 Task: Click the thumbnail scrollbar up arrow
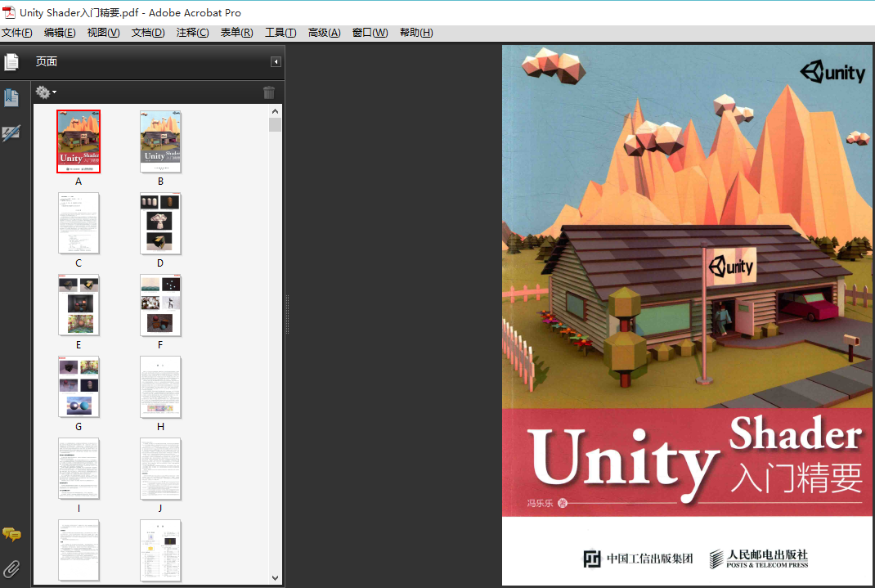coord(275,111)
